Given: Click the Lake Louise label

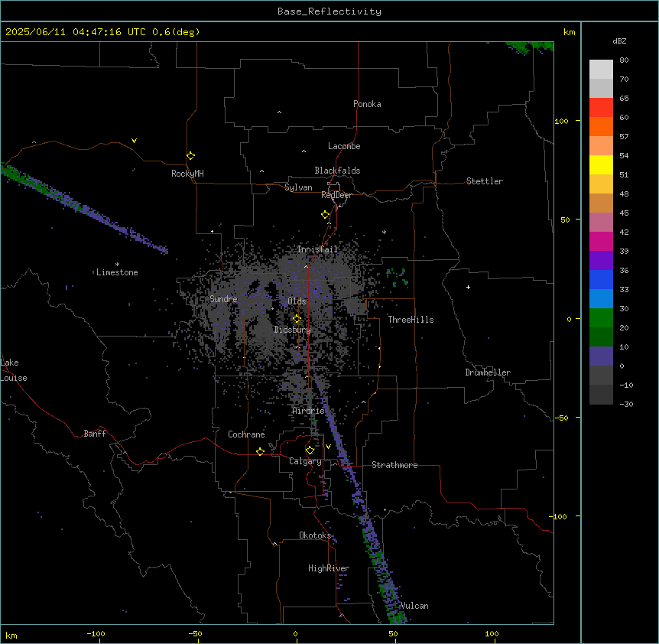Looking at the screenshot, I should pyautogui.click(x=14, y=370).
